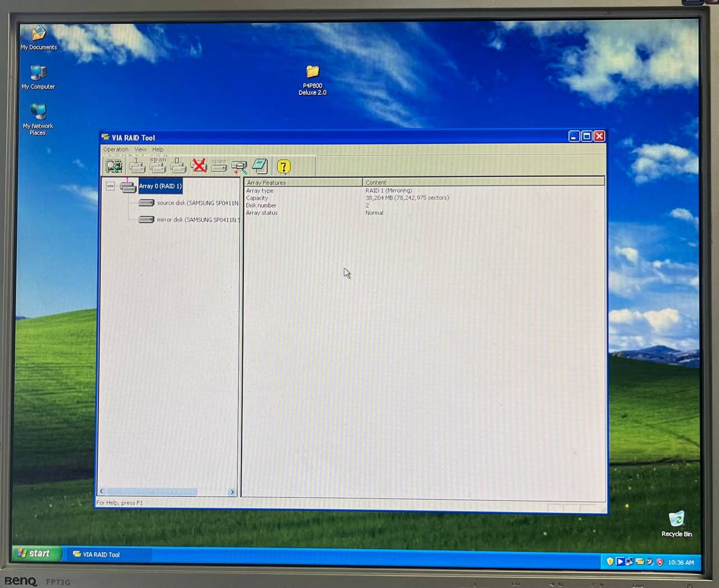Click the greyed Spare disk toolbar icon
Screen dimensions: 719x588
tap(219, 166)
